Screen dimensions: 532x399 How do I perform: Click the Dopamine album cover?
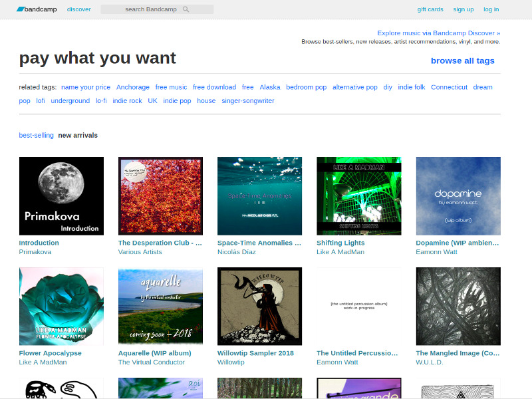458,196
